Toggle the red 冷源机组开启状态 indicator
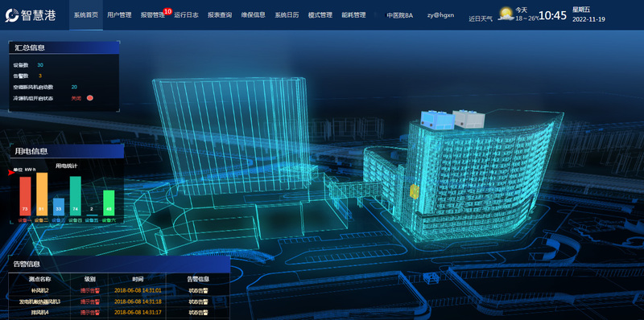 [90, 98]
